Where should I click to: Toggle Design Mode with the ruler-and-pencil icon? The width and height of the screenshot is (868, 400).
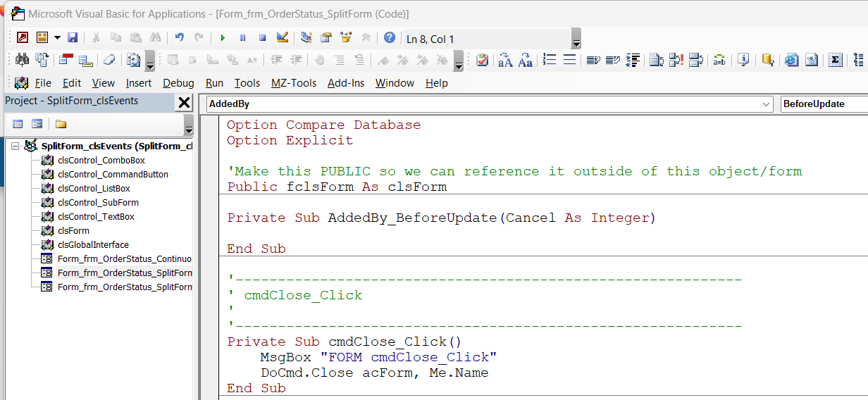[282, 38]
